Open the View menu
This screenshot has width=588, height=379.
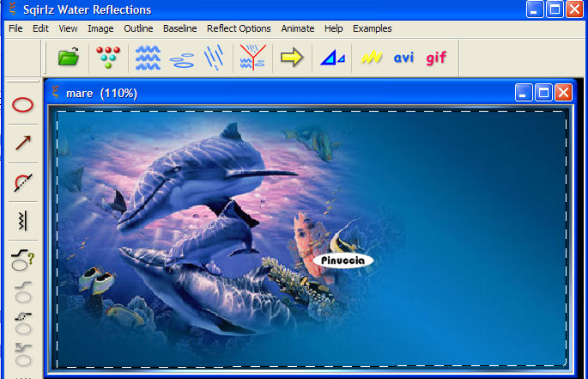68,28
